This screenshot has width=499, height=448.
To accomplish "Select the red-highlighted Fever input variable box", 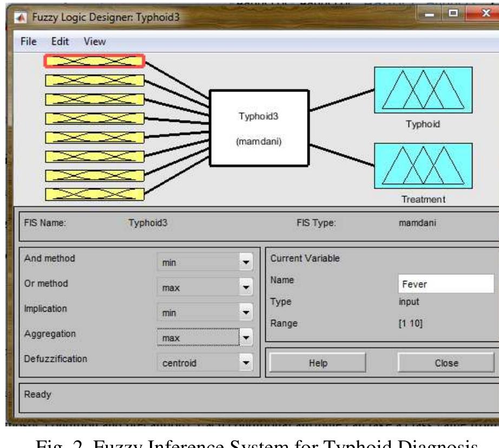I will 95,61.
